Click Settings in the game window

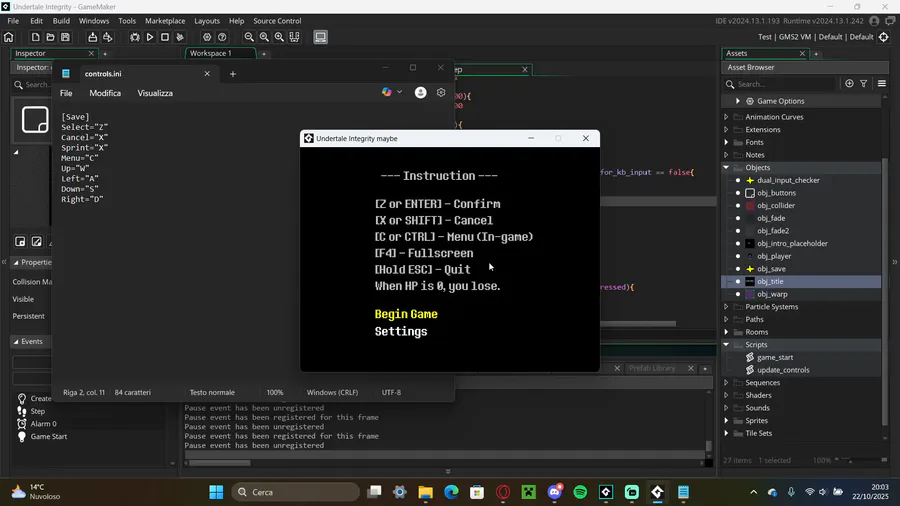point(401,332)
